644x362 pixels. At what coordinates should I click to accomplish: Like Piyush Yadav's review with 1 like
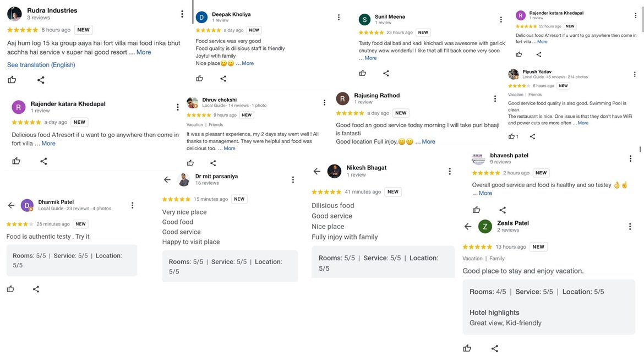(x=512, y=136)
